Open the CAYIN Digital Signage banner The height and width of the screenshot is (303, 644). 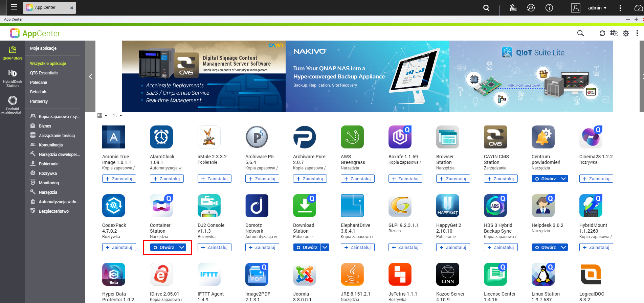click(204, 76)
